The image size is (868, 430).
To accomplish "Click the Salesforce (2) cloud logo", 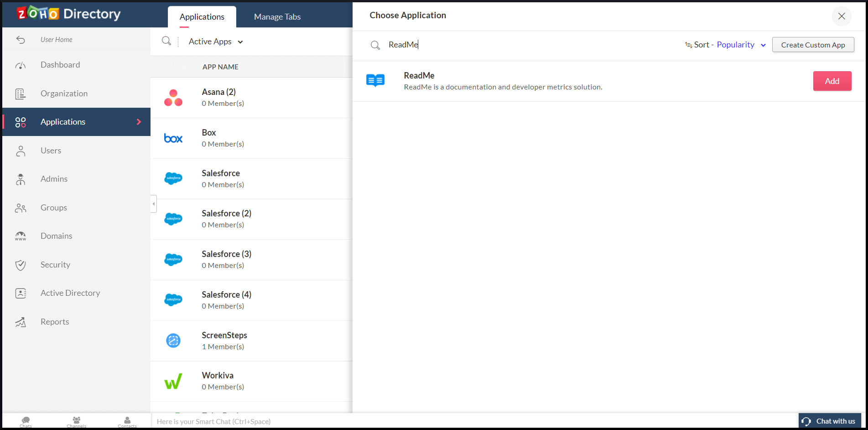I will coord(173,219).
